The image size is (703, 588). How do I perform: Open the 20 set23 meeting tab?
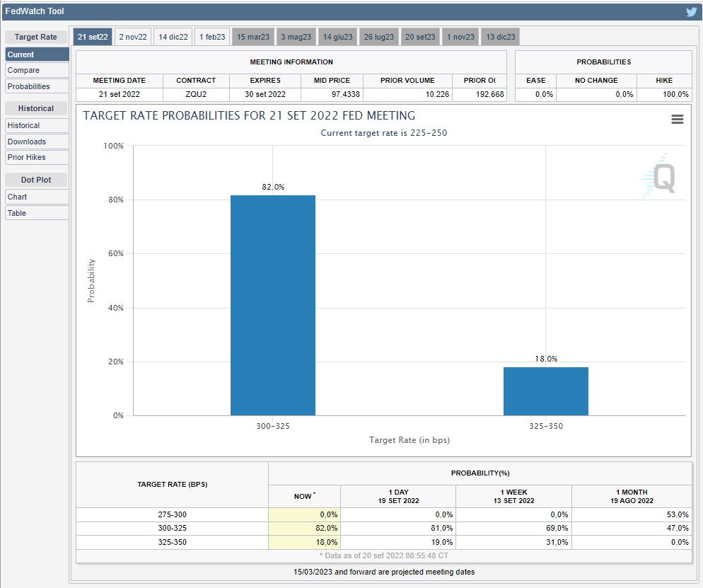420,37
